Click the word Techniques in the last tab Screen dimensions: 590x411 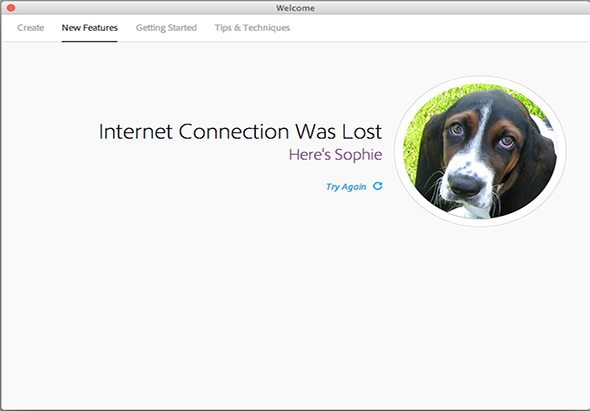click(x=266, y=28)
